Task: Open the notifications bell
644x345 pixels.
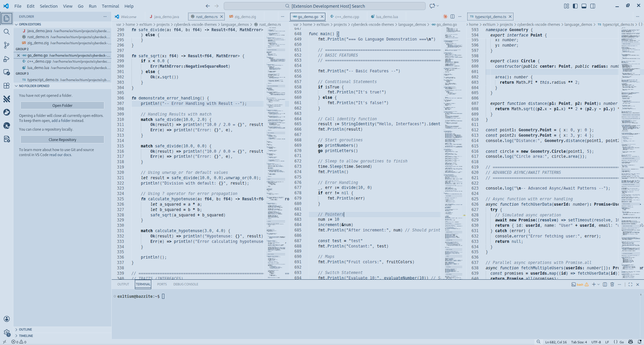Action: pos(639,342)
